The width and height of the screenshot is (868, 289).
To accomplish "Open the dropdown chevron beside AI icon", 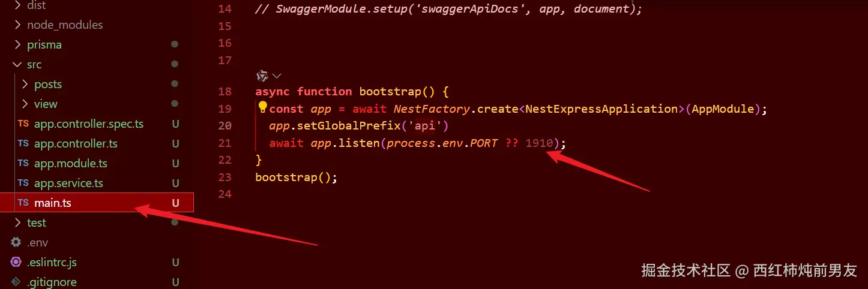I will coord(277,76).
